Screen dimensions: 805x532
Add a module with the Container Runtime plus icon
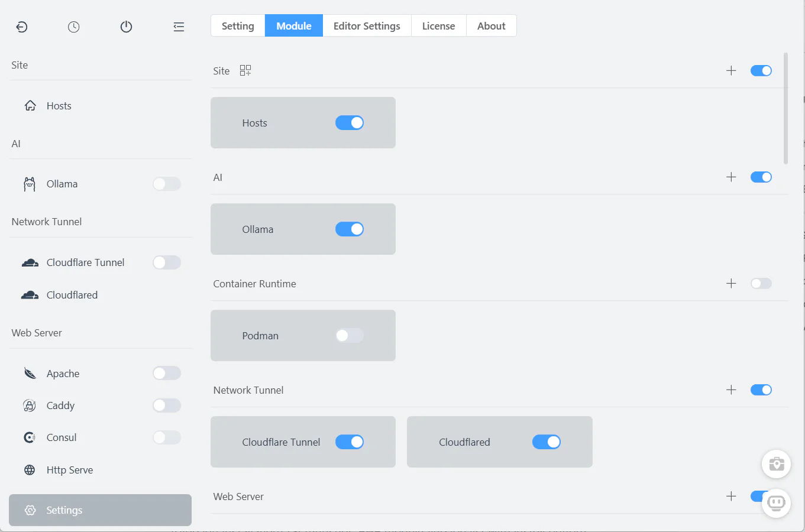coord(731,284)
